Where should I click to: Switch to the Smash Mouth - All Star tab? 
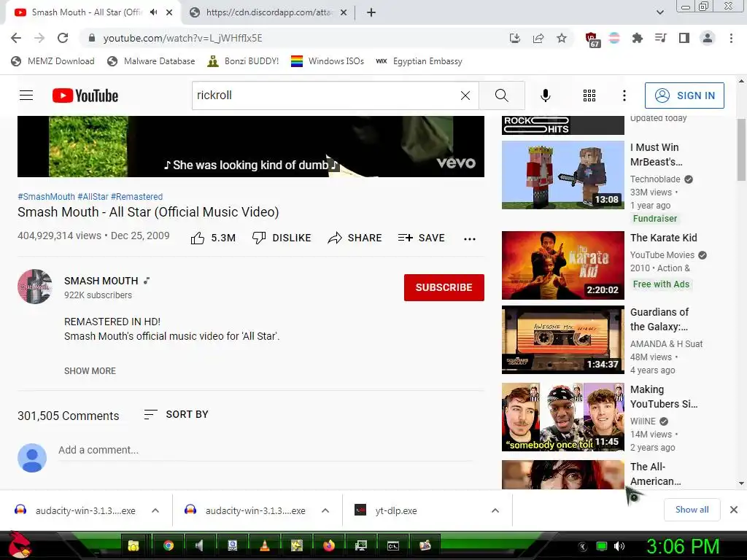(88, 12)
